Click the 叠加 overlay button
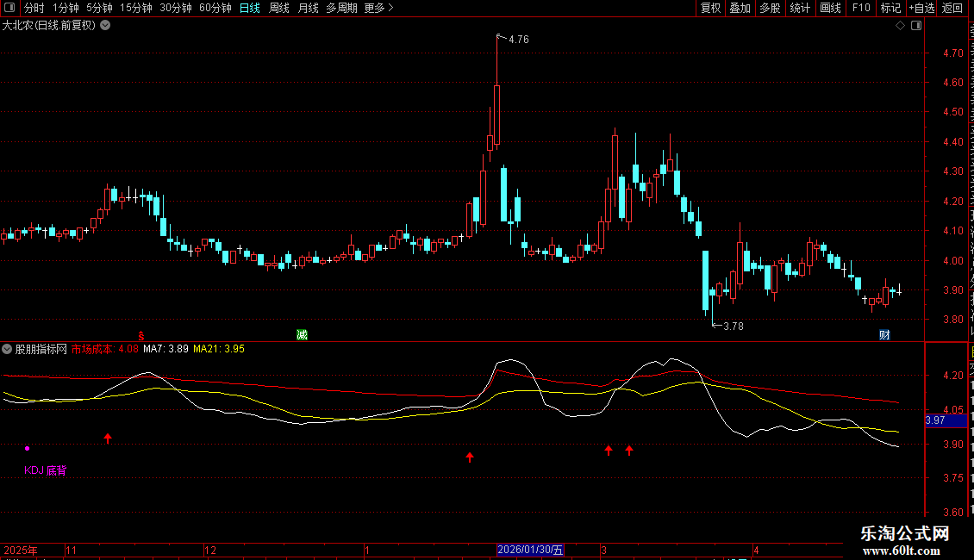This screenshot has height=560, width=974. (x=740, y=8)
